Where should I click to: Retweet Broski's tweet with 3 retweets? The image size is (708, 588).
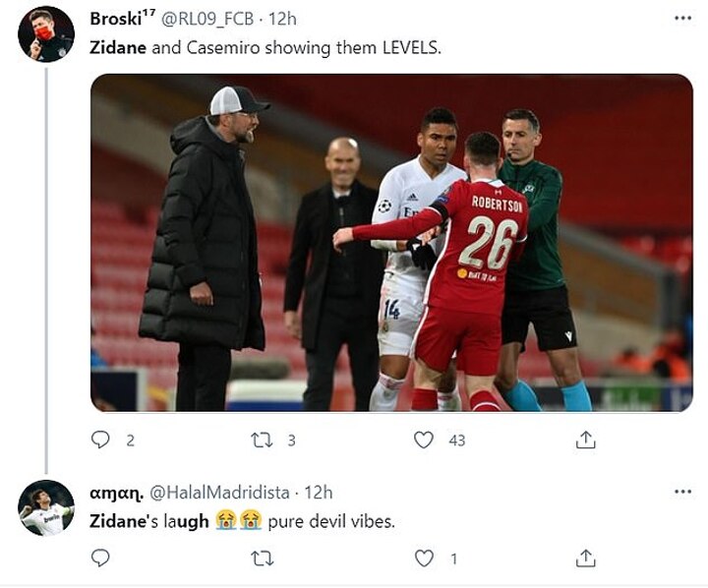coord(262,440)
